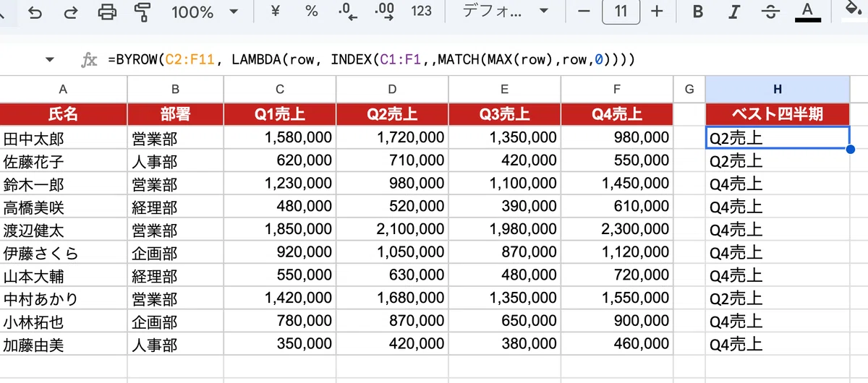Image resolution: width=868 pixels, height=383 pixels.
Task: Click the 部署 header cell
Action: click(x=176, y=114)
